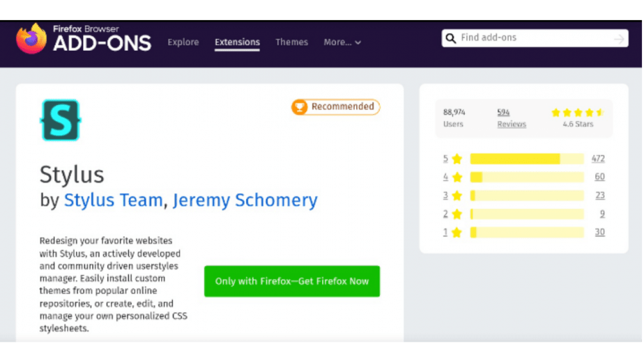Click the star icon beside 2 rating

point(457,214)
